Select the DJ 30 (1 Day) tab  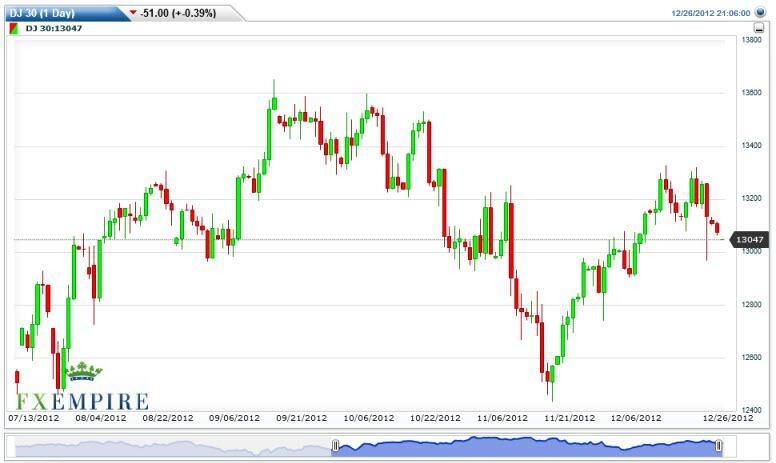67,13
